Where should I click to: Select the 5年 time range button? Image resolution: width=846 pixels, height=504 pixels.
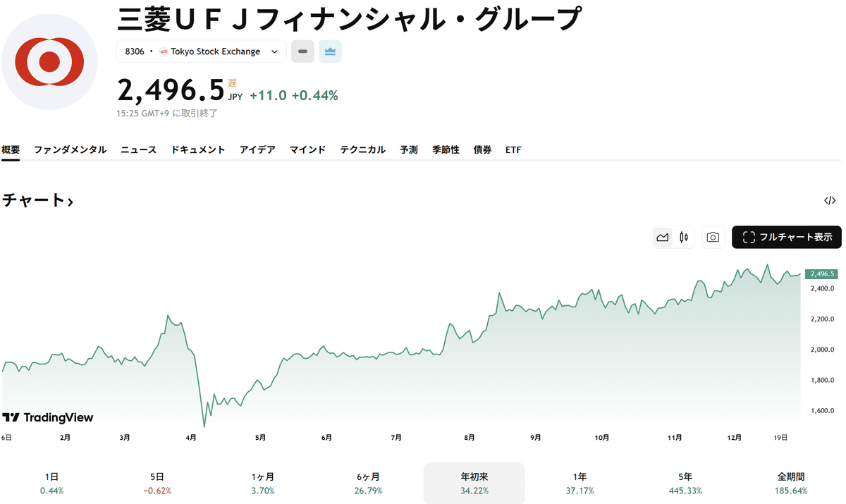tap(687, 483)
